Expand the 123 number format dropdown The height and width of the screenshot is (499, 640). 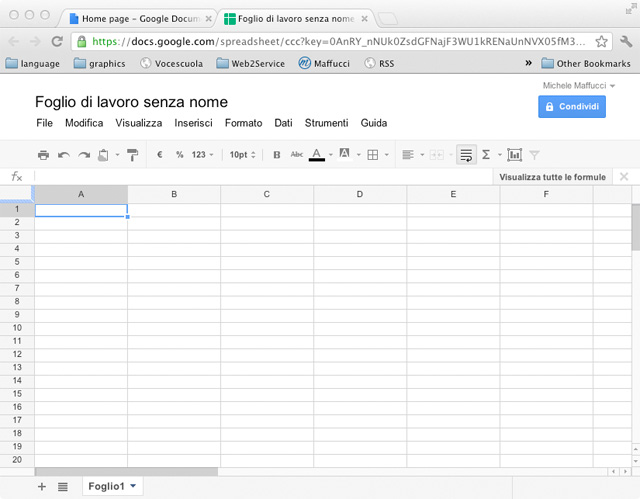[x=202, y=155]
